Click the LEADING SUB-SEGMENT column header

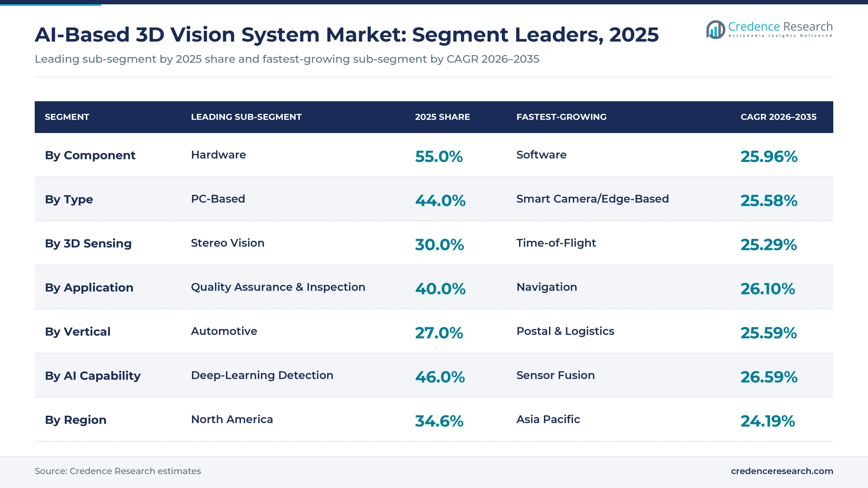click(246, 117)
